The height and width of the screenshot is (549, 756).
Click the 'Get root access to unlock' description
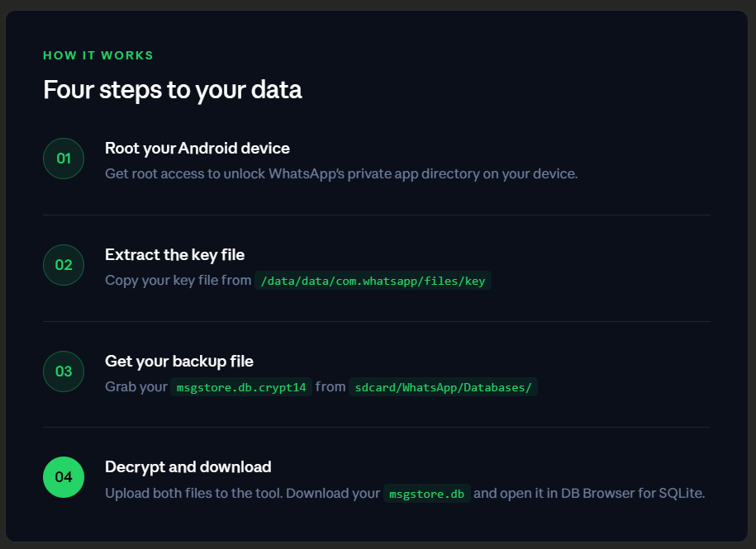click(341, 174)
